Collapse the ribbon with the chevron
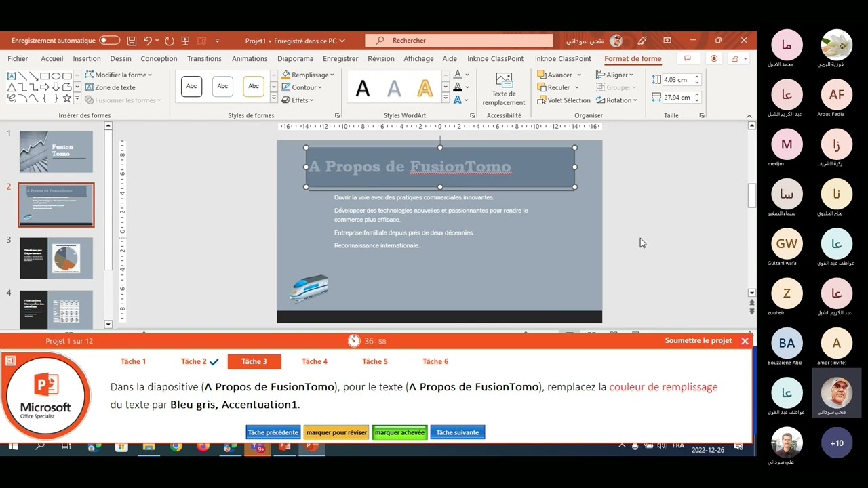Screen dimensions: 868x488 click(749, 116)
